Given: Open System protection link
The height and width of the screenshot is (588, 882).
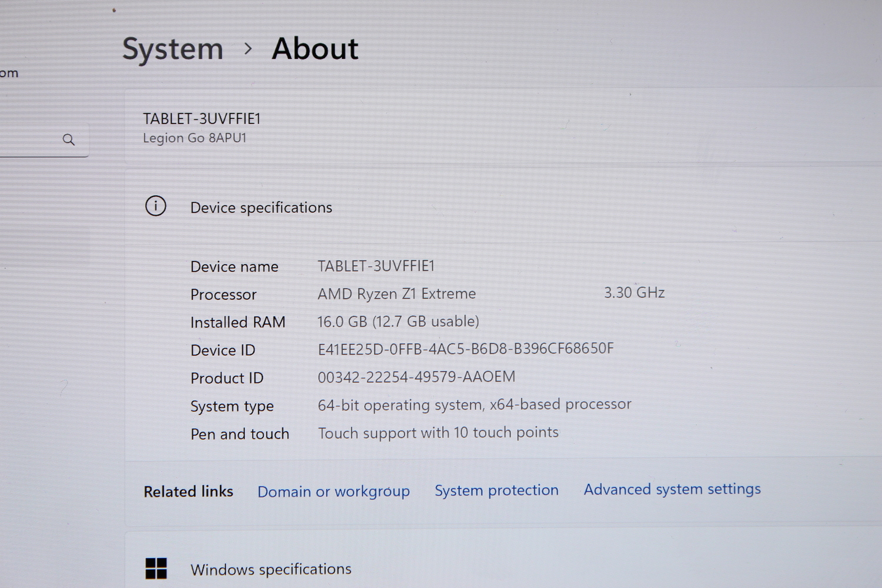Looking at the screenshot, I should pyautogui.click(x=496, y=490).
